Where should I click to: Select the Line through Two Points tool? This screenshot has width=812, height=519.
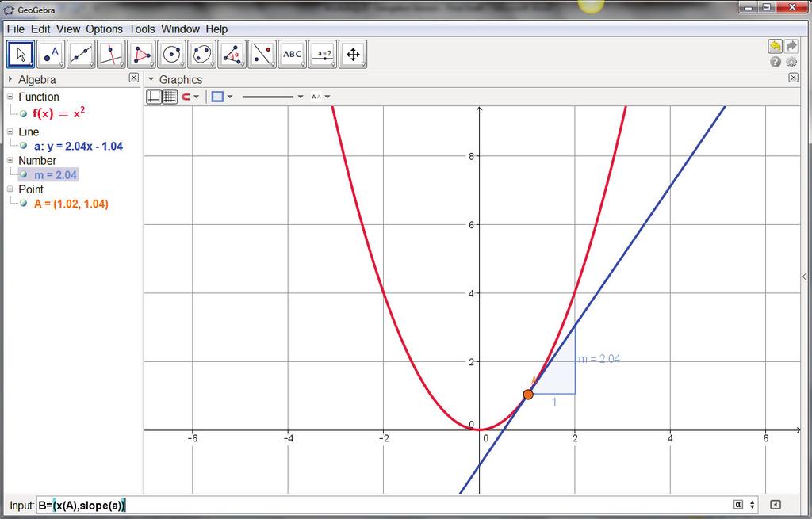[82, 55]
